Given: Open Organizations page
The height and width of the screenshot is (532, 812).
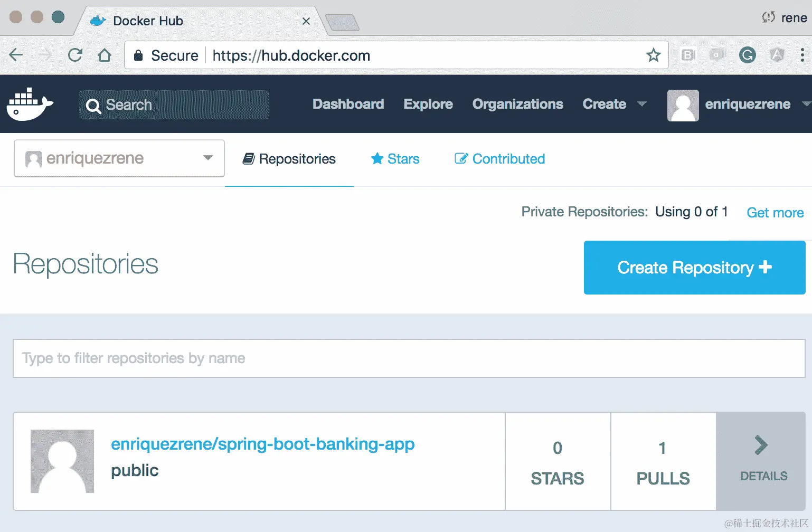Looking at the screenshot, I should 518,104.
